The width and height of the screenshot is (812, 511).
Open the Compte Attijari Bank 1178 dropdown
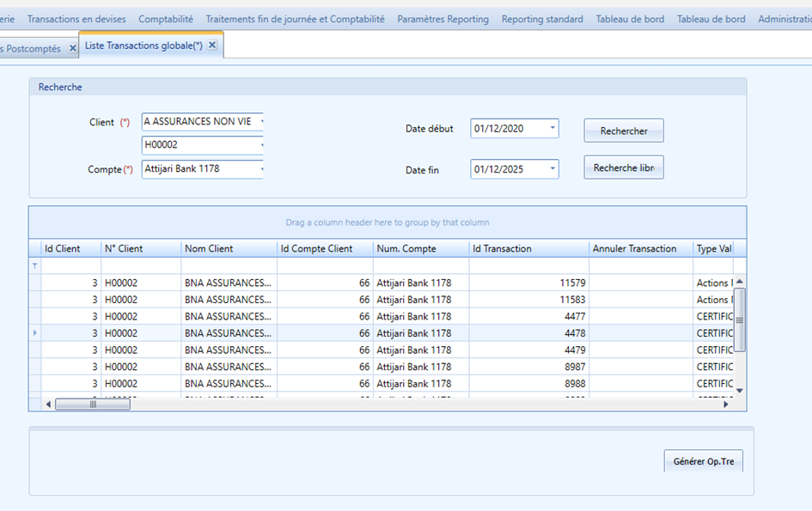coord(261,169)
